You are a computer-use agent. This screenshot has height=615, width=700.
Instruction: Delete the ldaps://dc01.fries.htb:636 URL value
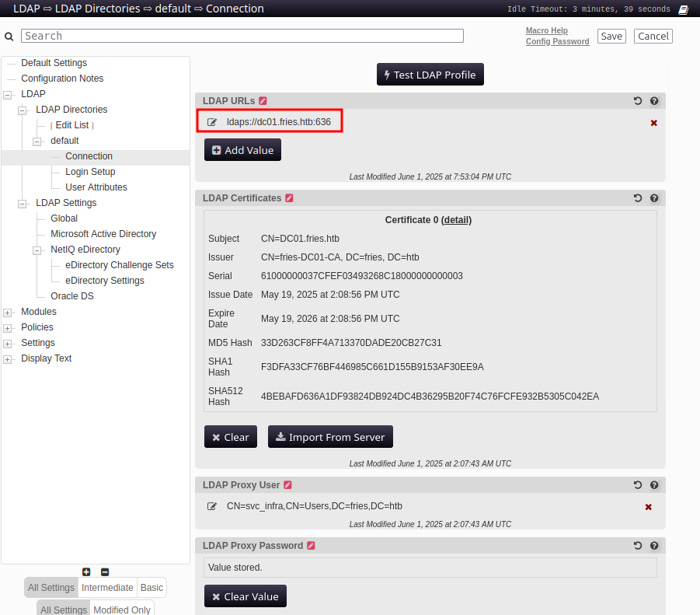coord(653,123)
